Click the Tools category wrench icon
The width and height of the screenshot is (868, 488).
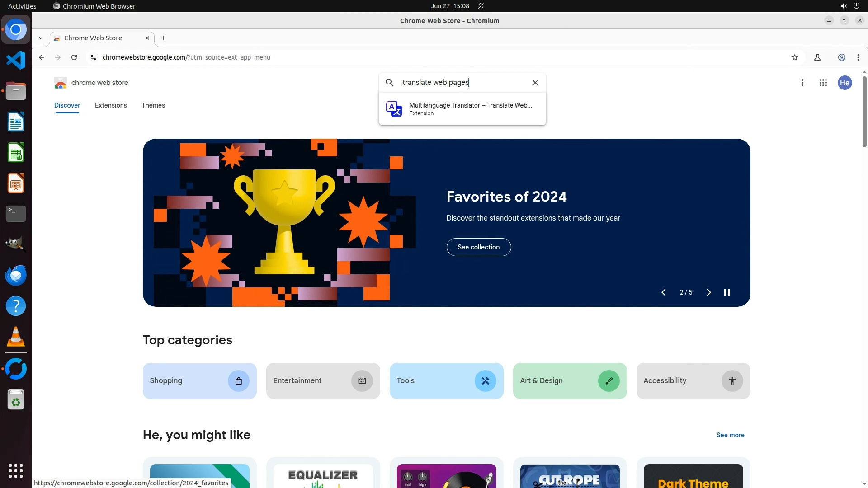tap(485, 381)
